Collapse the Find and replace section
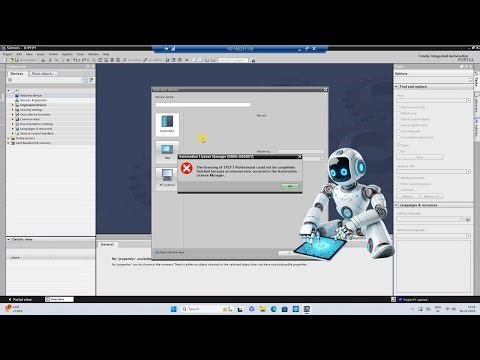 (x=396, y=87)
